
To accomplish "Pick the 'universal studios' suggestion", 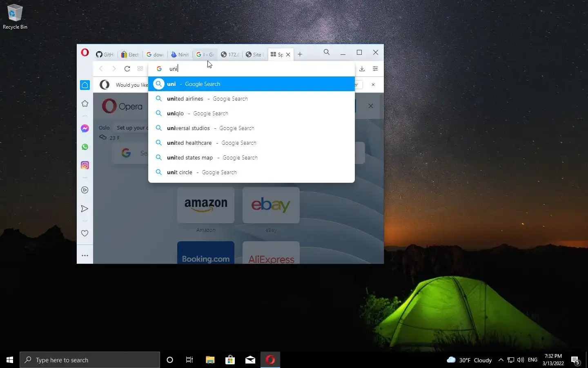I will pos(252,128).
